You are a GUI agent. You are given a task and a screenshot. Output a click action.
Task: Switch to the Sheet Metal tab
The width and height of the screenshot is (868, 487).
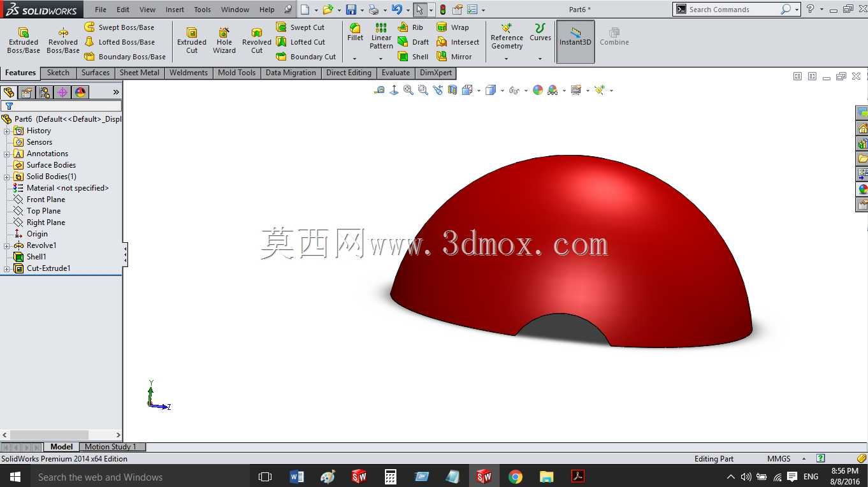[140, 73]
